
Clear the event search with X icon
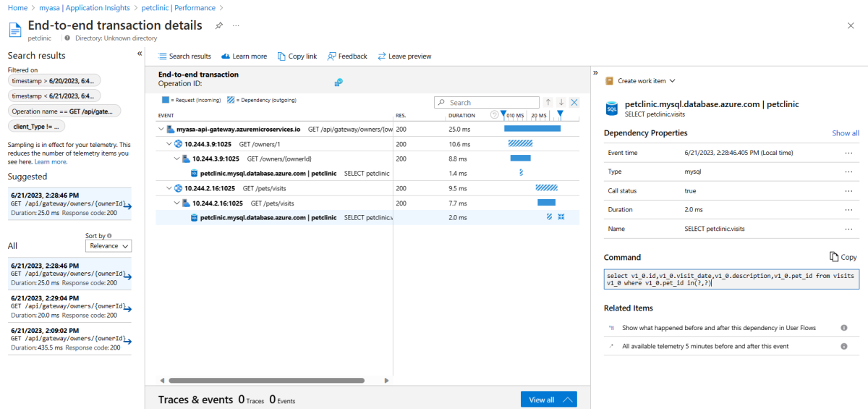[x=574, y=103]
